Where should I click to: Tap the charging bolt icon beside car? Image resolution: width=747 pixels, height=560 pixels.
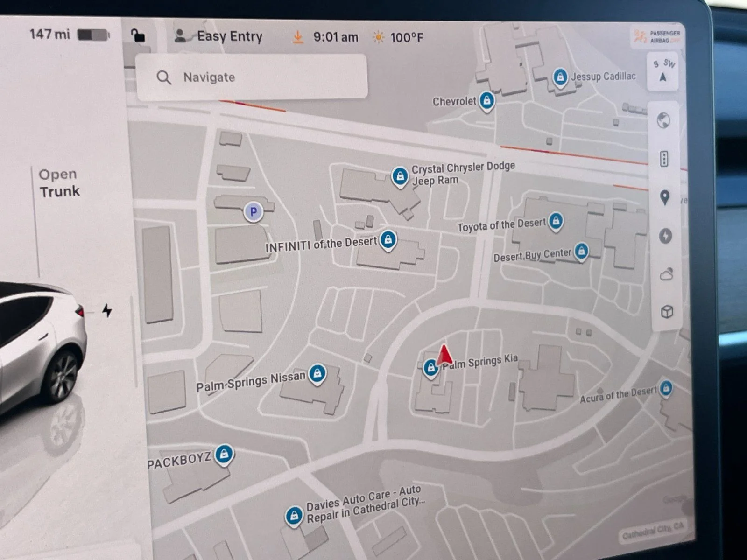107,310
